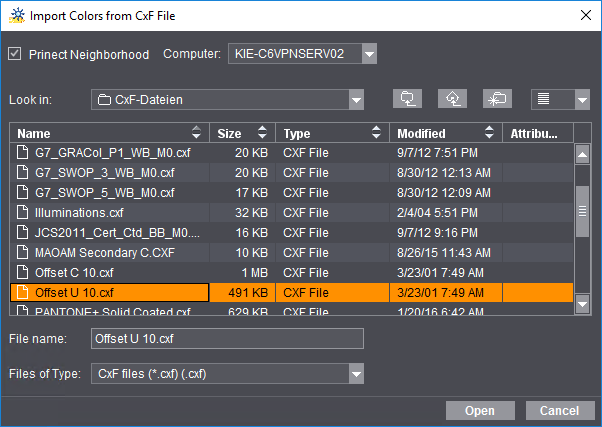Sort by Name using the column arrows
The image size is (602, 427).
(198, 133)
